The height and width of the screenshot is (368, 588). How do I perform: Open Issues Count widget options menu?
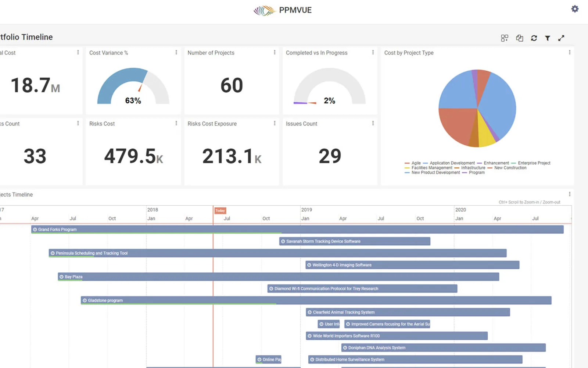coord(373,123)
